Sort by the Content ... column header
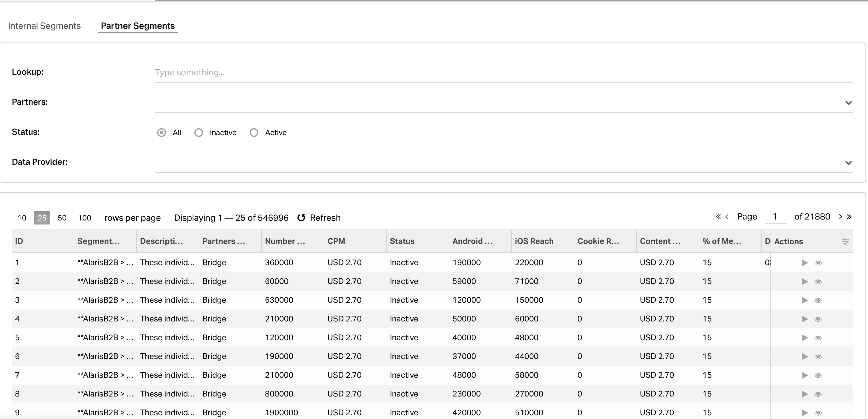This screenshot has width=868, height=419. pyautogui.click(x=667, y=241)
